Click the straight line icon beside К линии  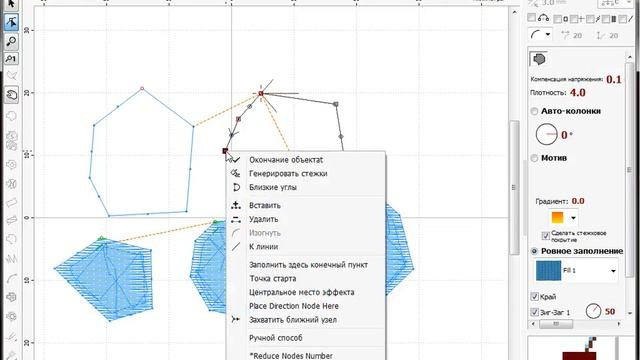click(236, 247)
